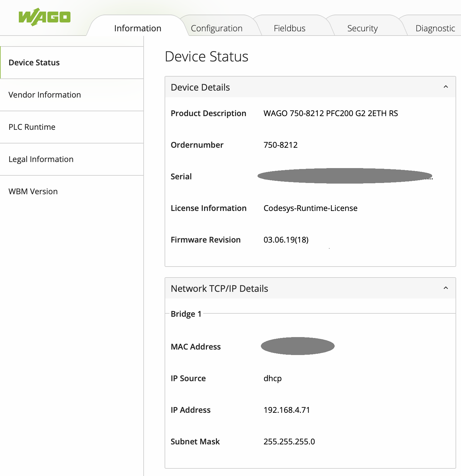
Task: Click the WAGO logo
Action: (x=45, y=17)
